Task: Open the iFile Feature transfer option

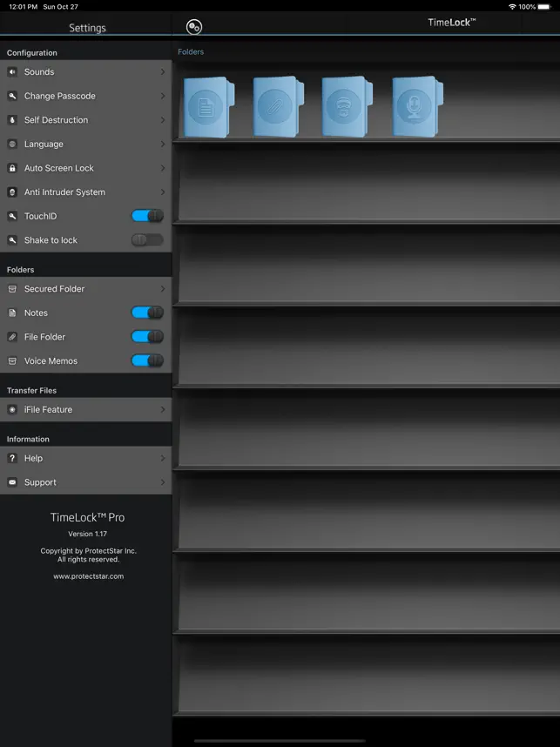Action: [86, 410]
